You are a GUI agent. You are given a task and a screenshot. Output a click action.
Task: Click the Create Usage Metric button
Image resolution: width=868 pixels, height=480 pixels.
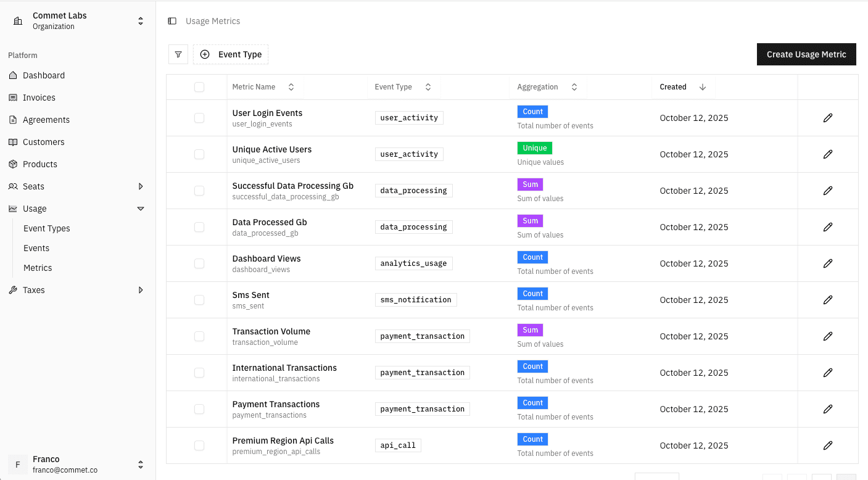point(806,54)
